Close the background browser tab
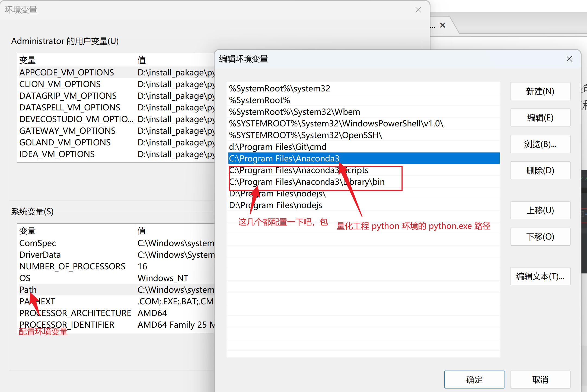The height and width of the screenshot is (392, 587). [443, 25]
